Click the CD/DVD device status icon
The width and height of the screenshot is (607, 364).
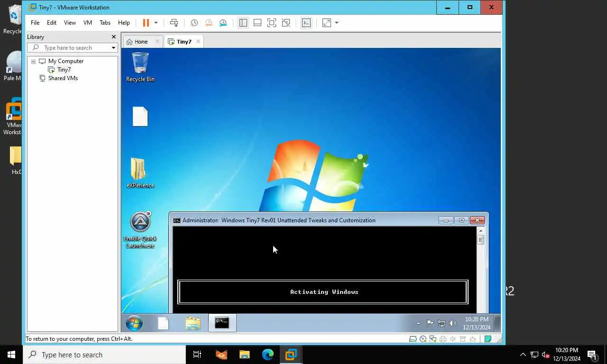point(423,339)
